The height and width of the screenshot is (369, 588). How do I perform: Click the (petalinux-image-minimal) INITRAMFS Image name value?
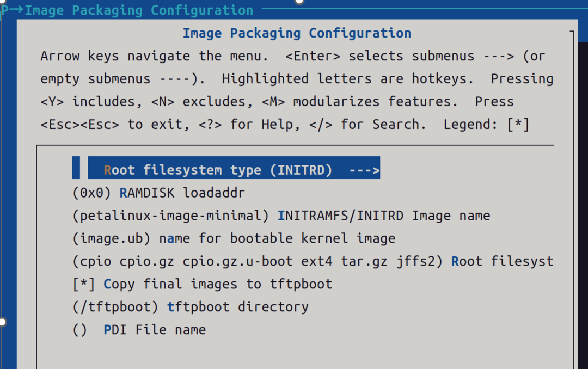tap(170, 216)
